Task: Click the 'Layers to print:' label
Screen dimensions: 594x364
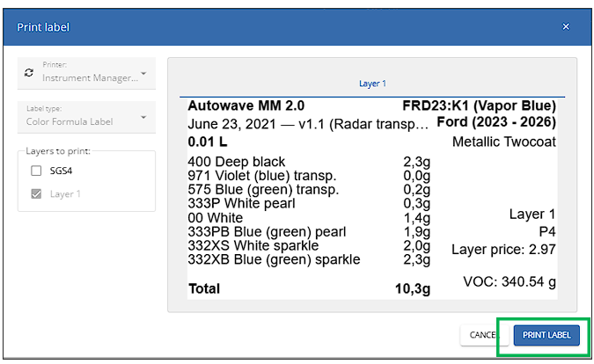Action: coord(58,151)
